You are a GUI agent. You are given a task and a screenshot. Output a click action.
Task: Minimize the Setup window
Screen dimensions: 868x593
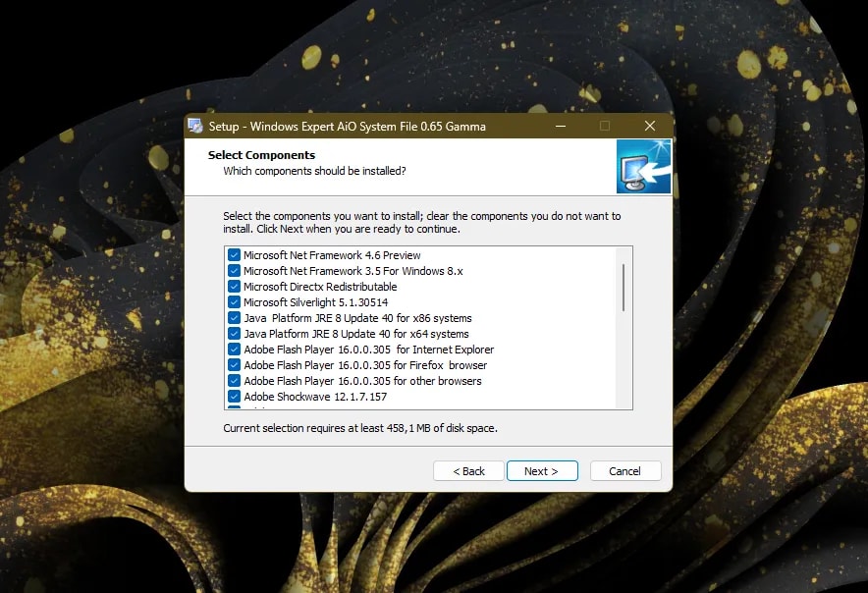[x=561, y=127]
